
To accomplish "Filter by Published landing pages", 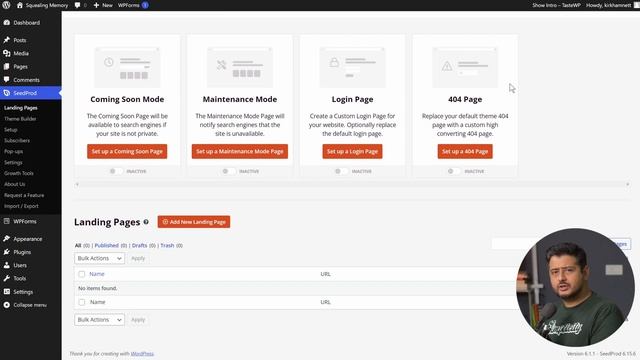I will click(107, 245).
